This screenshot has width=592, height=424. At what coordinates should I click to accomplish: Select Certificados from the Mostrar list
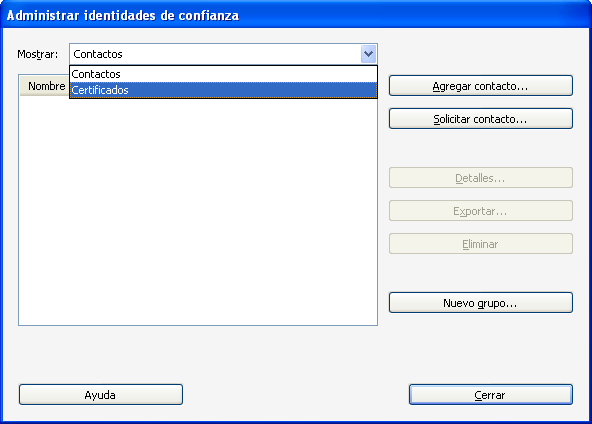[224, 90]
